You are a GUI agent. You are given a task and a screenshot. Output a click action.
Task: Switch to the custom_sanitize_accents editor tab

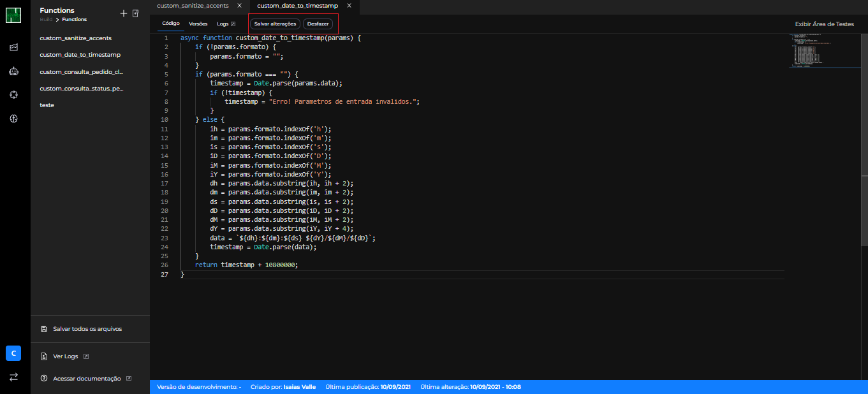point(193,6)
